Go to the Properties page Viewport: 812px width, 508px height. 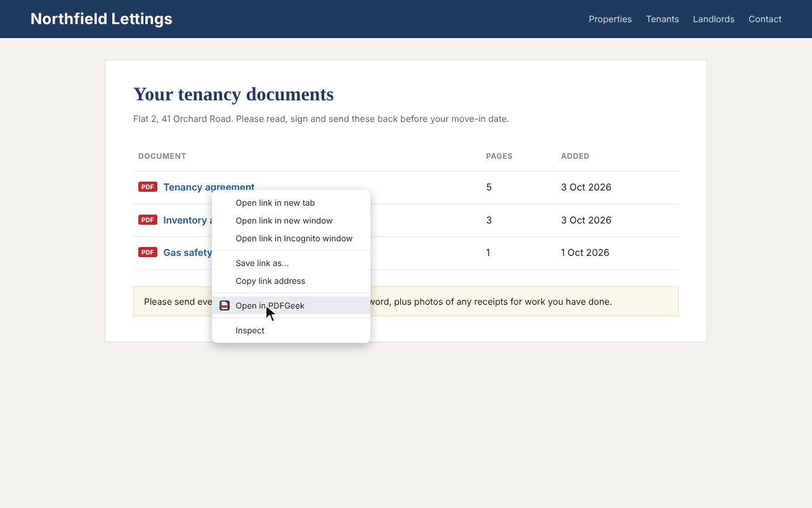click(610, 19)
